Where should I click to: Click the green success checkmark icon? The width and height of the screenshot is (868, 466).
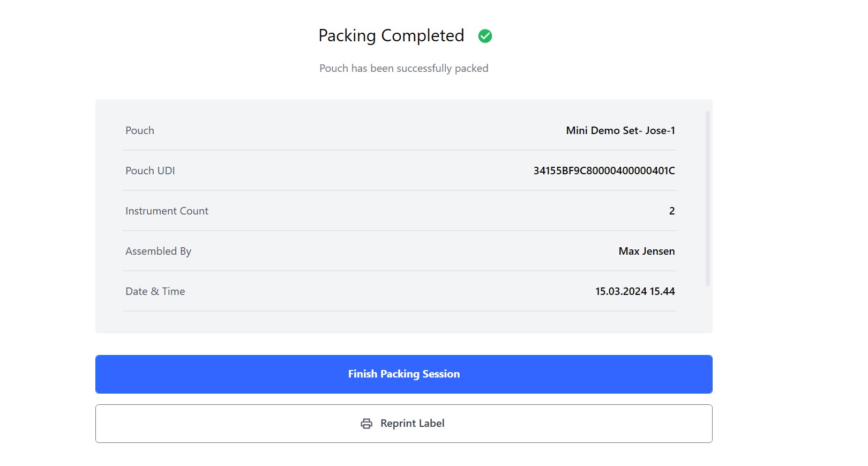[485, 36]
